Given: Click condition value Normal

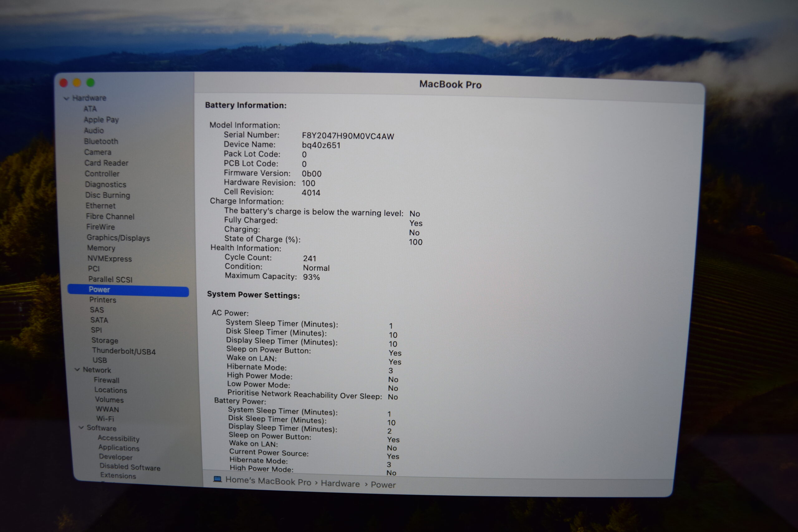Looking at the screenshot, I should point(316,268).
